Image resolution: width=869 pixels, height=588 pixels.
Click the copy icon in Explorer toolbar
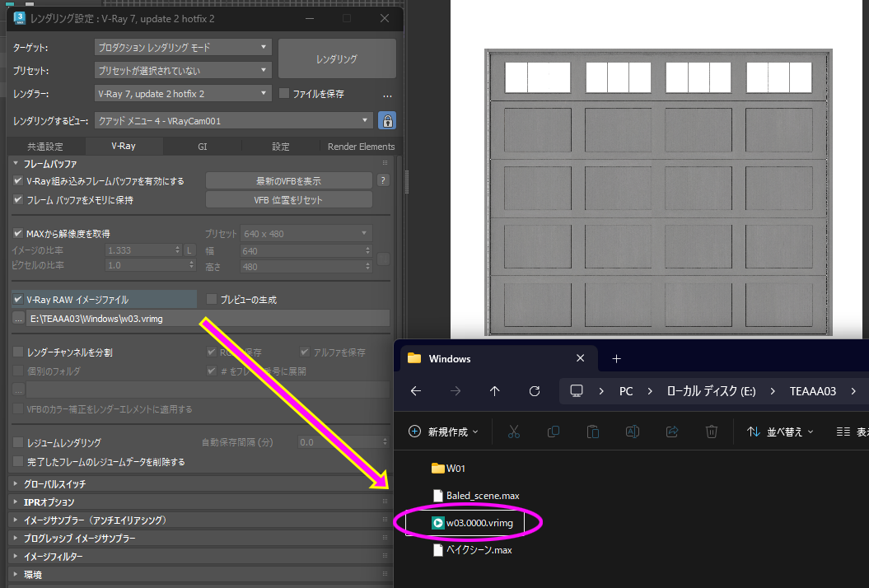(x=554, y=432)
